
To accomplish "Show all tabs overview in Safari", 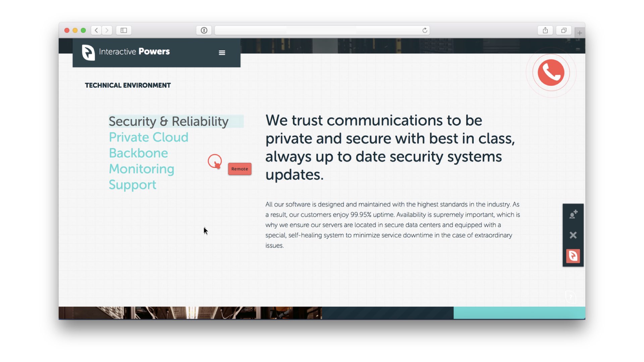I will pyautogui.click(x=563, y=31).
